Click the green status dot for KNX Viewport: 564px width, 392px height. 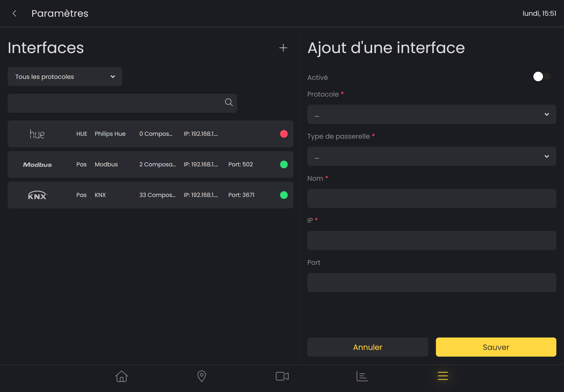(x=284, y=195)
